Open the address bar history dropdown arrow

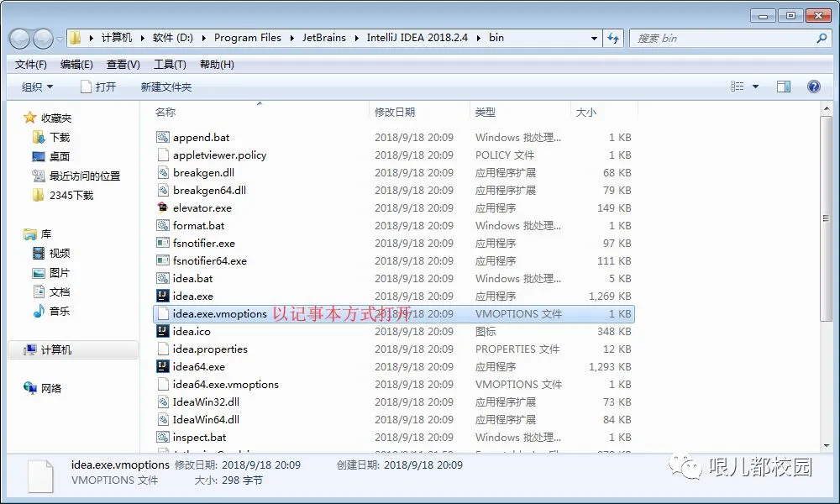coord(594,39)
